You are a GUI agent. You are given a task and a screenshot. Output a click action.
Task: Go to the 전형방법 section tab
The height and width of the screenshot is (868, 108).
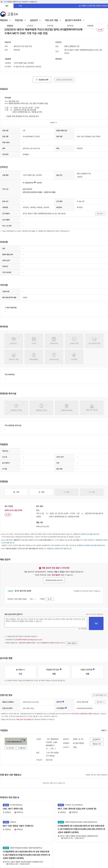click(90, 26)
